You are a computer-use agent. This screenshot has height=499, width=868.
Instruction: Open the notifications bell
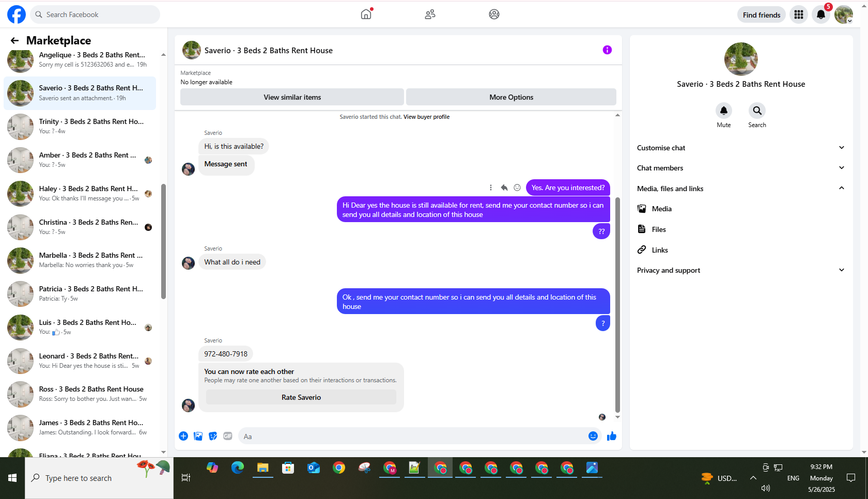[x=821, y=14]
